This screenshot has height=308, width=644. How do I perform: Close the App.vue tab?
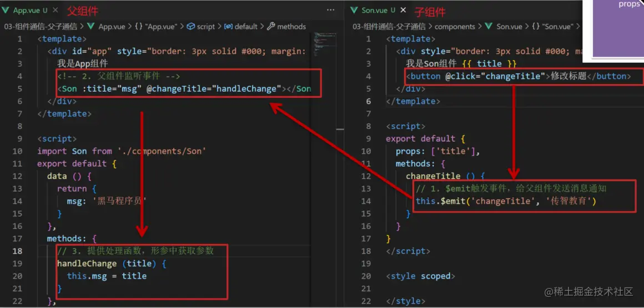(x=56, y=10)
